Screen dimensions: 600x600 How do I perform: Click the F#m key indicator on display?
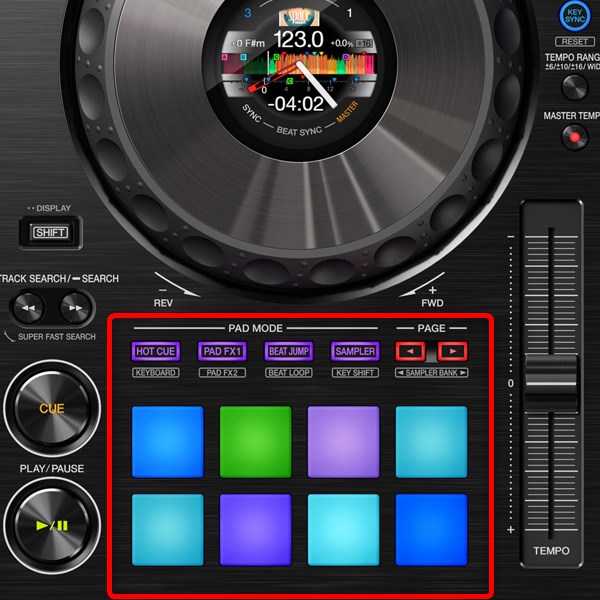tap(255, 44)
